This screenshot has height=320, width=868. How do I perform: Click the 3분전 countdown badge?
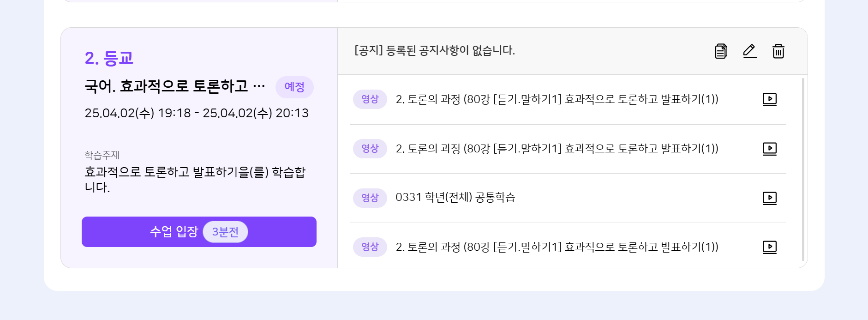pos(225,232)
